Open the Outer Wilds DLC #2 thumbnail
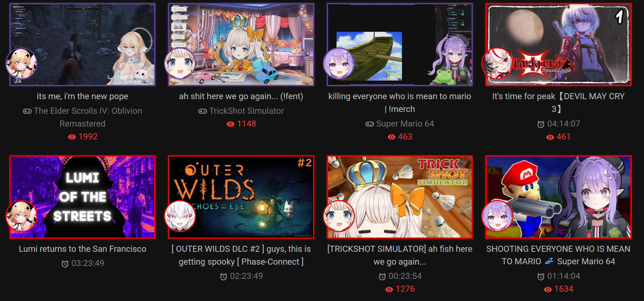Screen dimensions: 644x301 241,197
